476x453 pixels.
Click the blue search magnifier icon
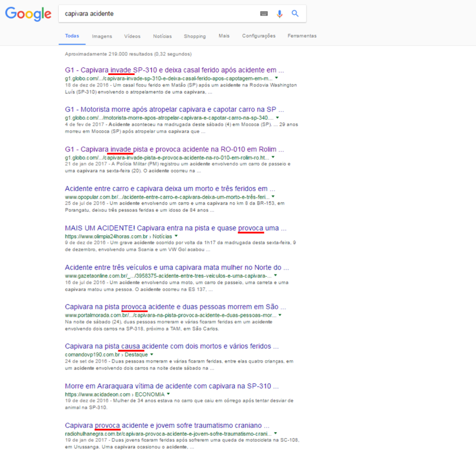[295, 13]
